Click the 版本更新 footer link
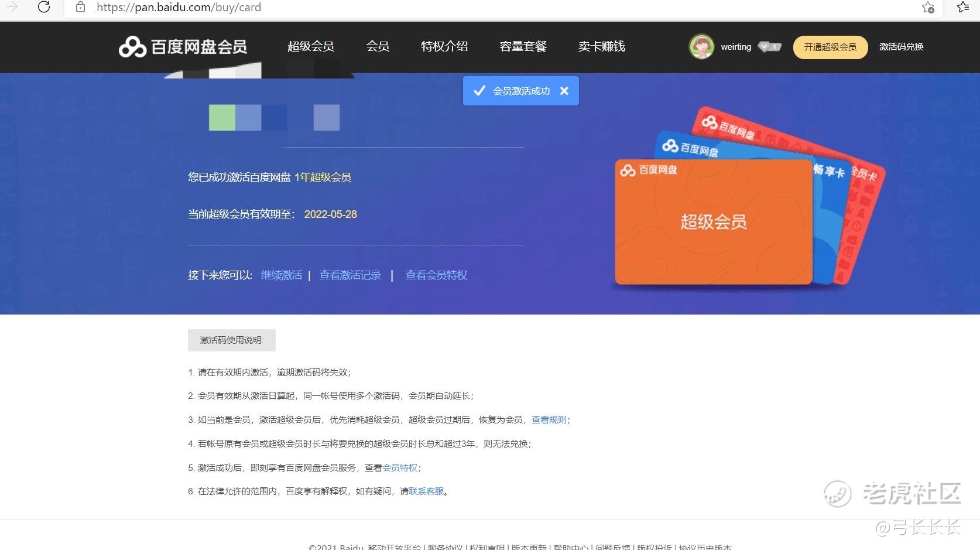The width and height of the screenshot is (980, 550). 529,547
